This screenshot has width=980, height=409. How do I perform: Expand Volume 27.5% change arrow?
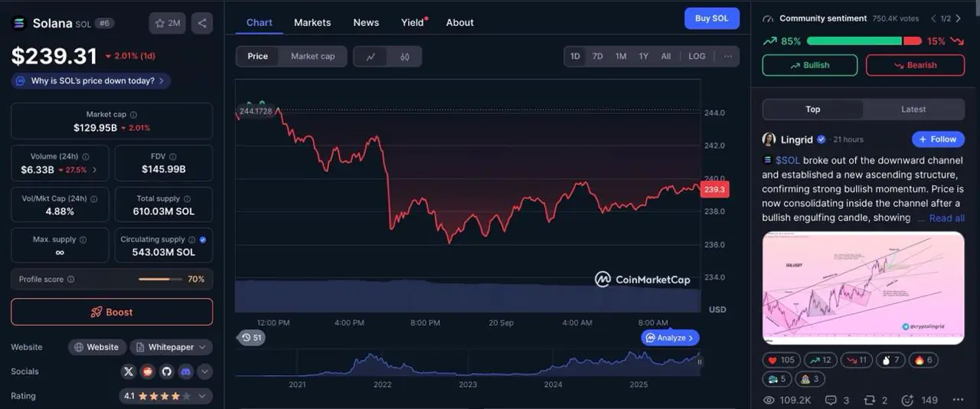click(x=94, y=170)
